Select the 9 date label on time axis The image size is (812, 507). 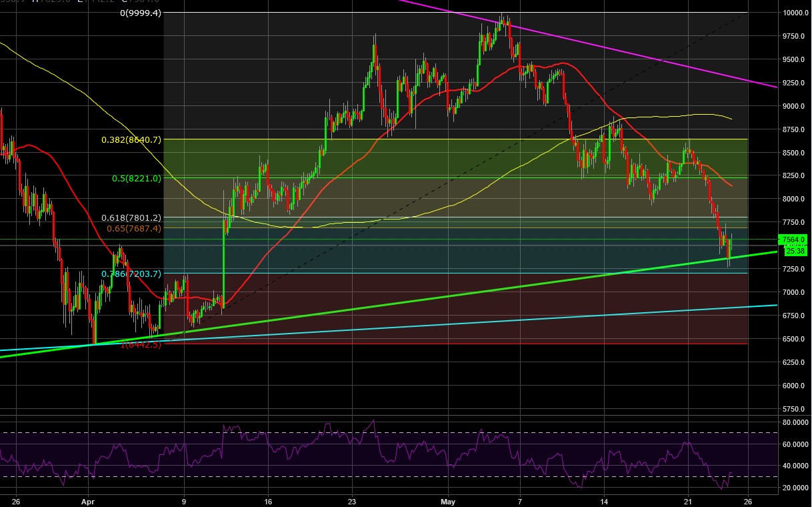click(184, 500)
